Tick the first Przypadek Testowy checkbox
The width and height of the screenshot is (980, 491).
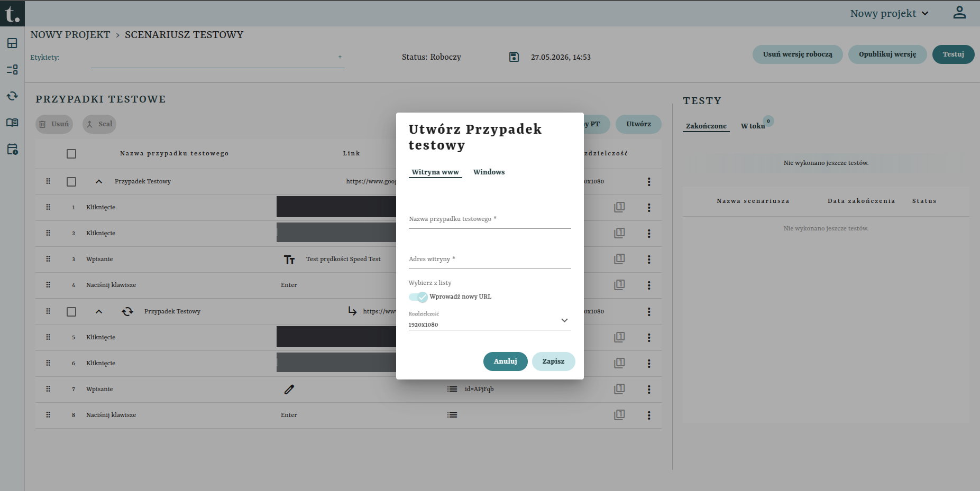(71, 182)
